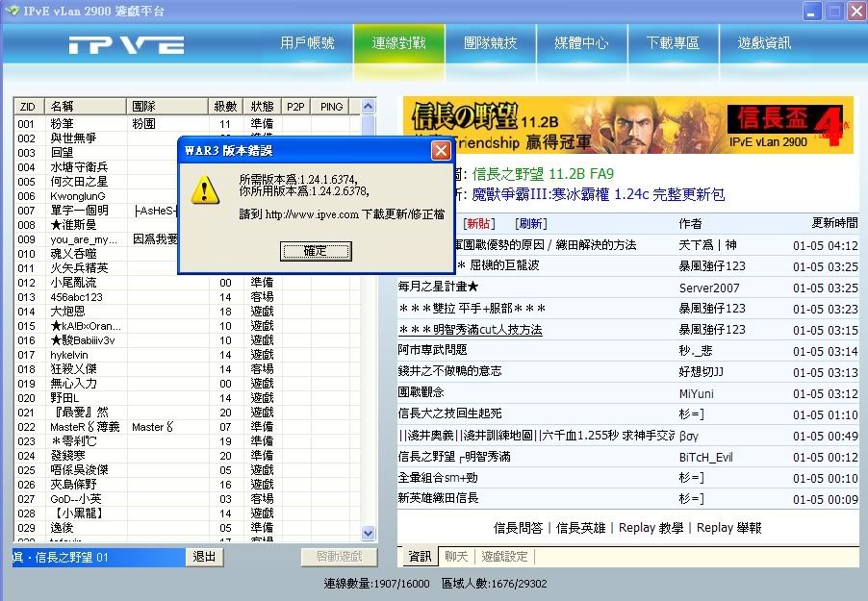Open the 連線對戰 navigation tab
This screenshot has width=868, height=601.
pyautogui.click(x=398, y=43)
